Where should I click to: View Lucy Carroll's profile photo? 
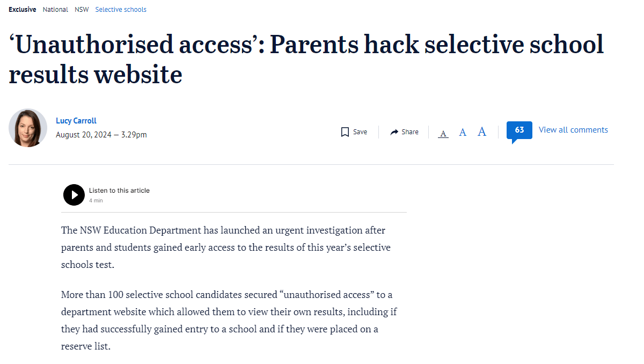27,128
